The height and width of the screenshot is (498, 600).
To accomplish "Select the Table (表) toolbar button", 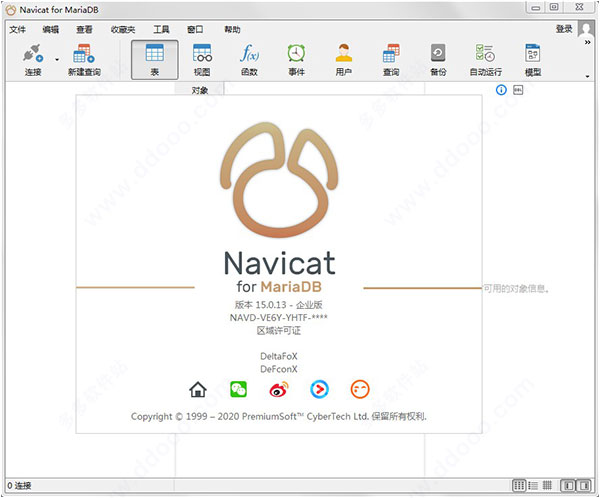I will pyautogui.click(x=155, y=60).
